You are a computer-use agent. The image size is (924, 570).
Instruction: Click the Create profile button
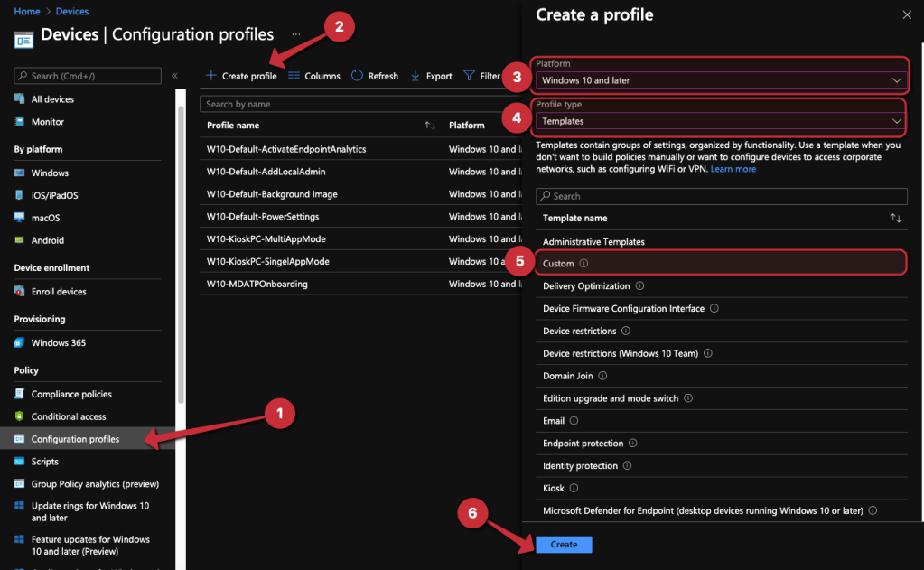point(241,76)
